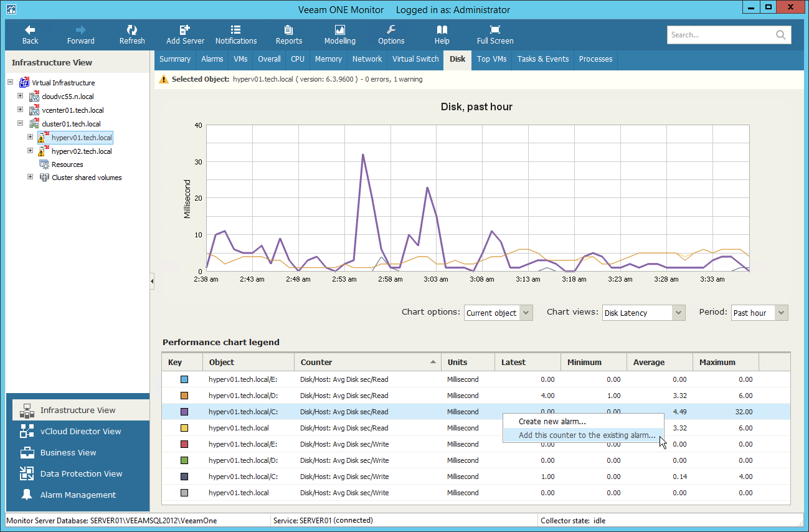809x532 pixels.
Task: Open the CPU tab
Action: 298,59
